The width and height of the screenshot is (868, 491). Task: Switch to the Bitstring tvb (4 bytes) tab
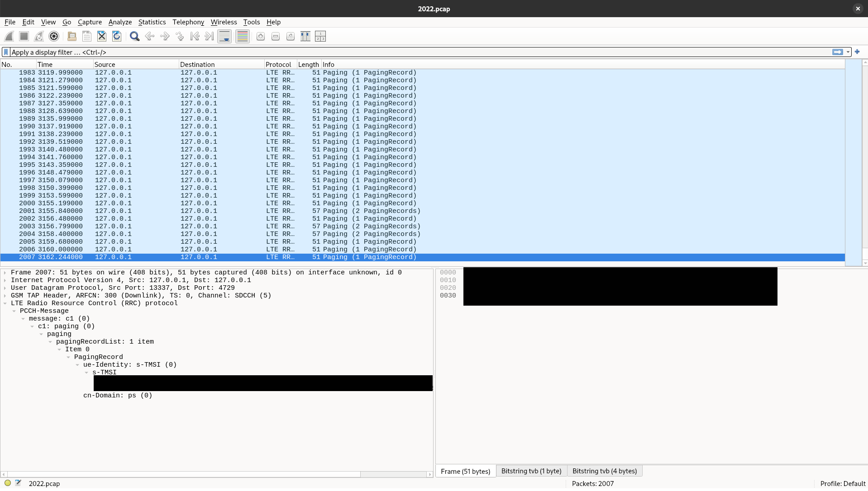[x=604, y=471]
